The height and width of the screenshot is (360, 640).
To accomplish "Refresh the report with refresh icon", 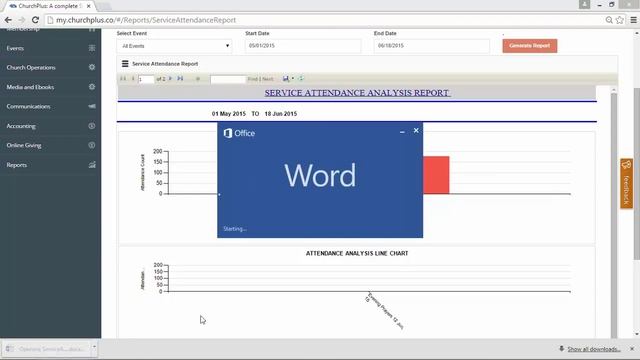I will coord(301,78).
